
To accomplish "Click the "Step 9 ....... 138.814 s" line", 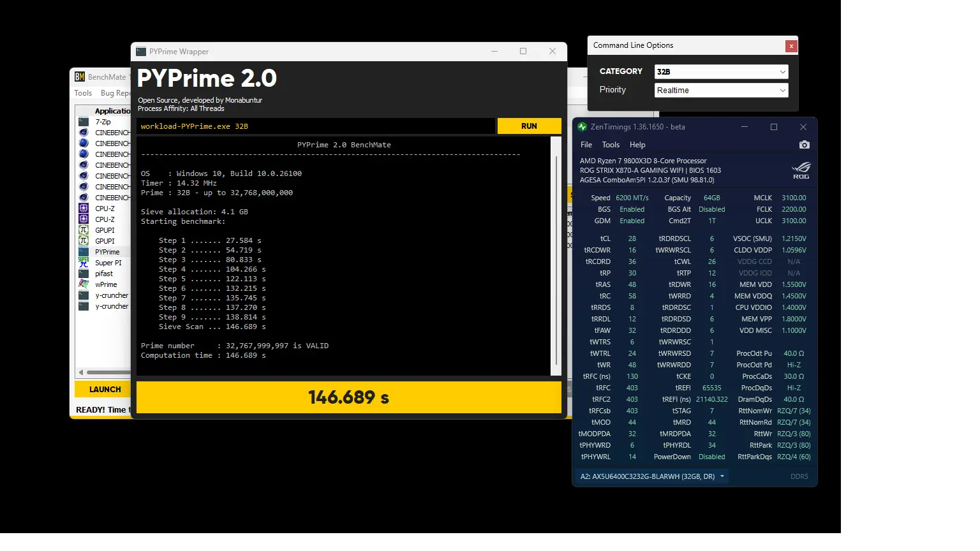I will point(212,317).
